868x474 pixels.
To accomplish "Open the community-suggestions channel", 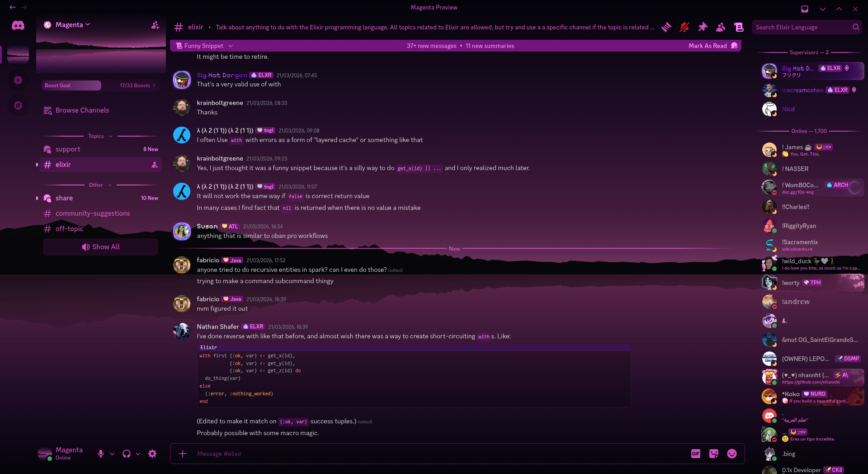I will pyautogui.click(x=100, y=213).
